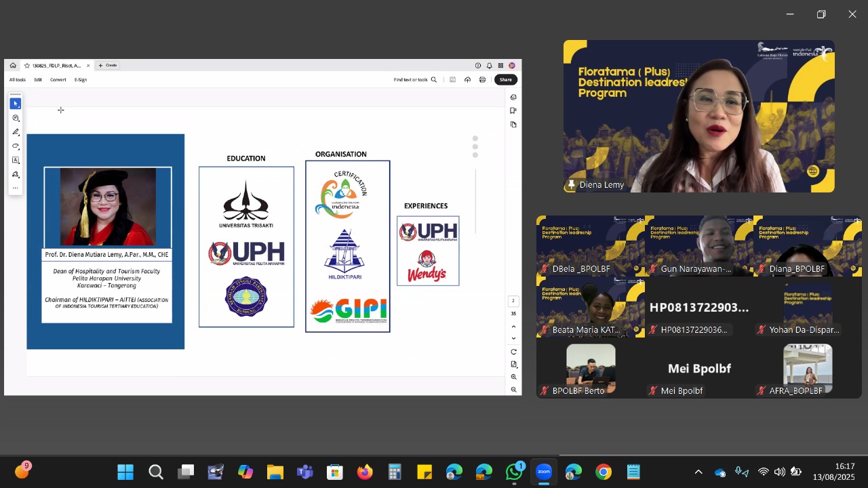The width and height of the screenshot is (868, 488).
Task: Click the Create button in Acrobat
Action: 108,66
